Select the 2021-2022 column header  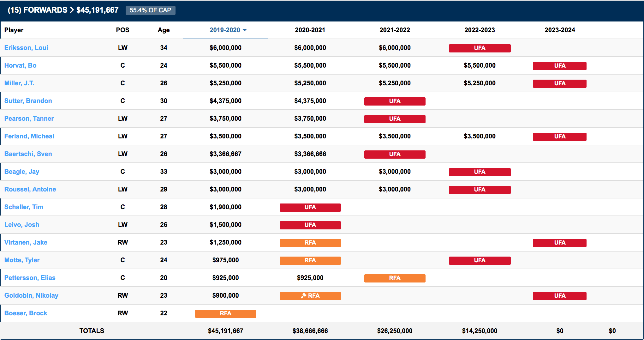[x=394, y=30]
